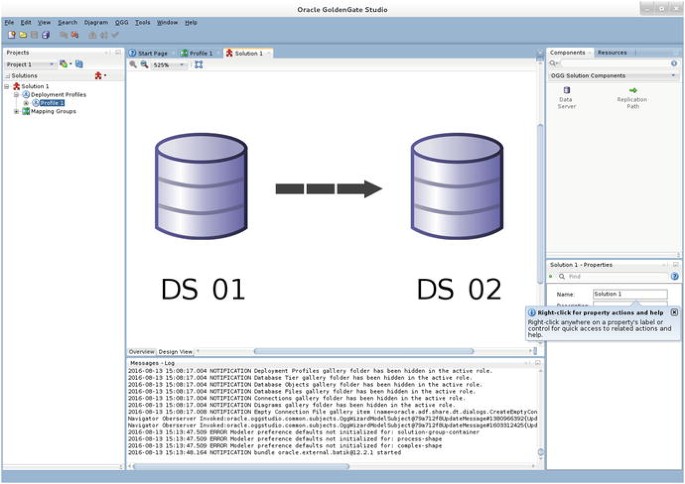Screen dimensions: 685x484
Task: Click the fit-to-window diagram icon
Action: (x=198, y=64)
